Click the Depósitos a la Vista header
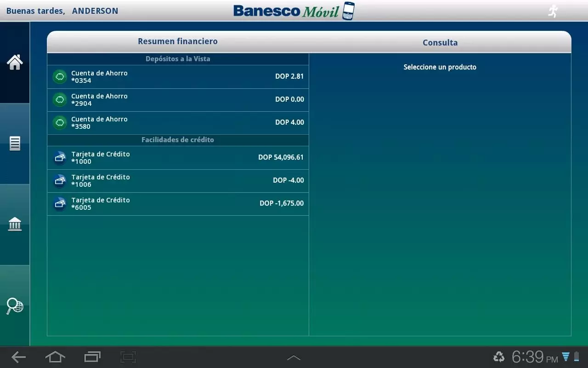Image resolution: width=588 pixels, height=368 pixels. pyautogui.click(x=178, y=59)
